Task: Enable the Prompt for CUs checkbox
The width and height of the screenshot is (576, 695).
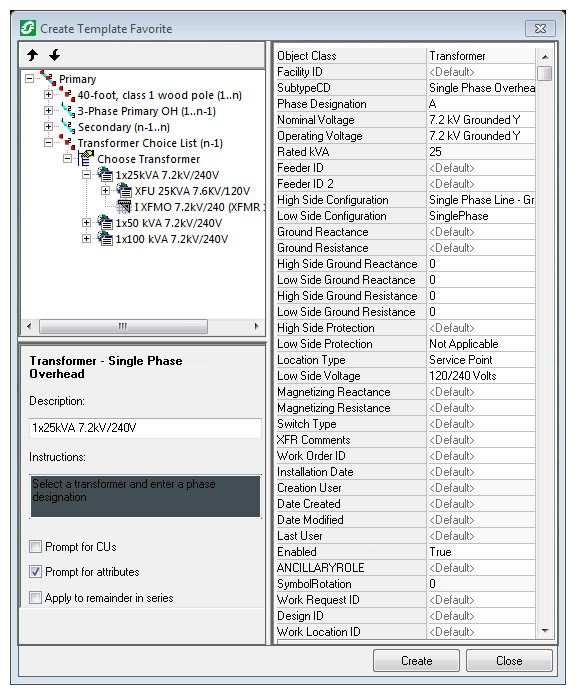Action: 35,547
